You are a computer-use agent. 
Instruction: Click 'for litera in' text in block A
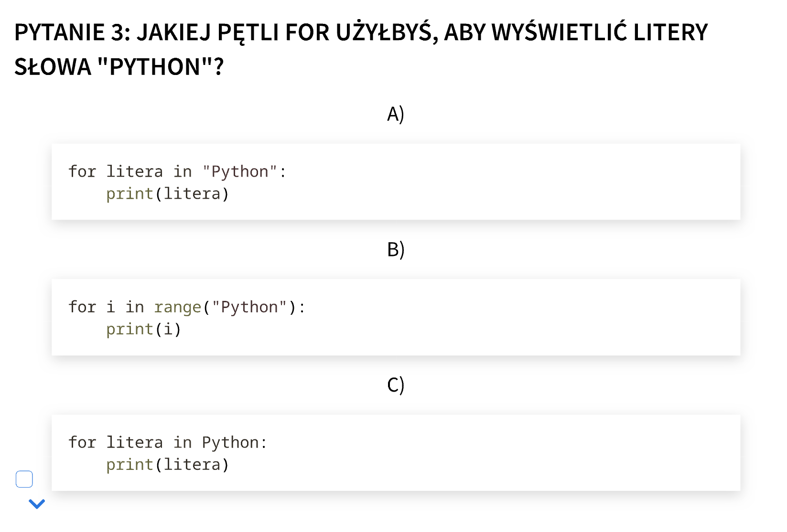click(x=129, y=171)
